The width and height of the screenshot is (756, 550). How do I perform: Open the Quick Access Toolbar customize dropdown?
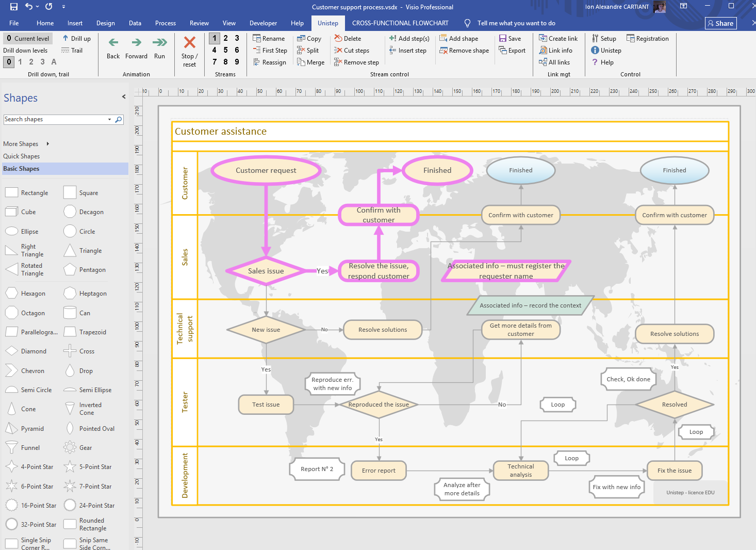coord(63,7)
